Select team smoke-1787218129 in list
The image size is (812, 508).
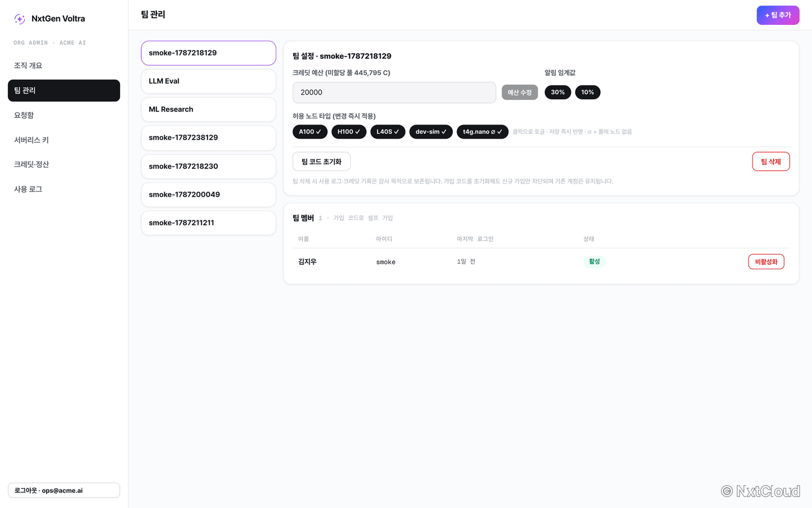pos(209,53)
